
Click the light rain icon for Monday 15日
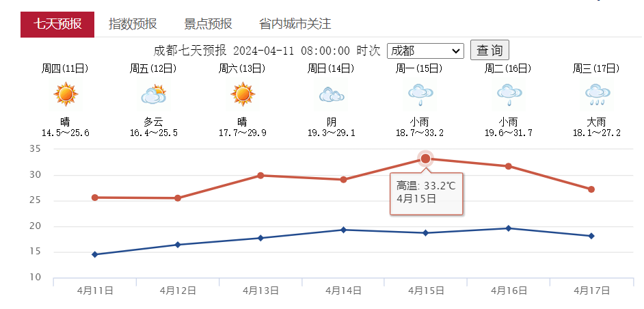click(420, 94)
